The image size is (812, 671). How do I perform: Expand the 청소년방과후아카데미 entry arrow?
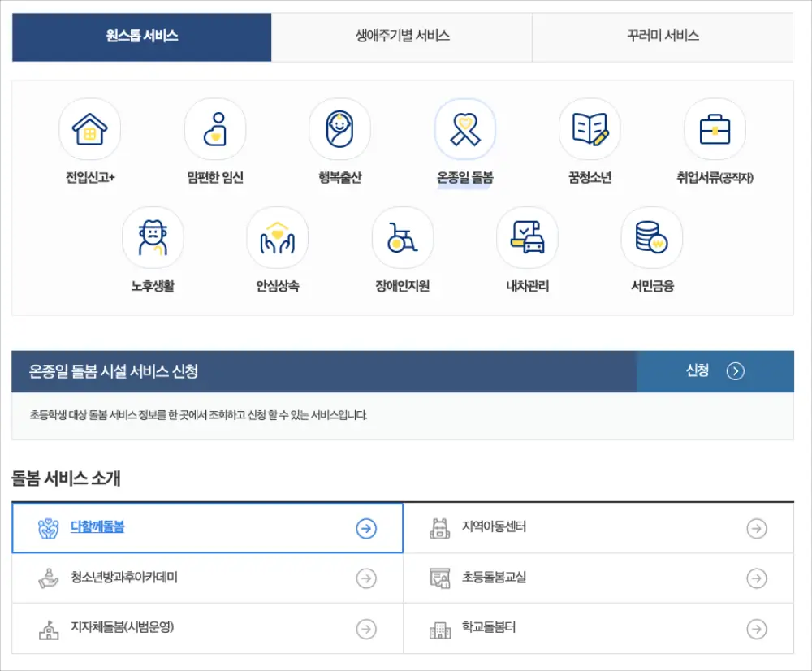[367, 578]
